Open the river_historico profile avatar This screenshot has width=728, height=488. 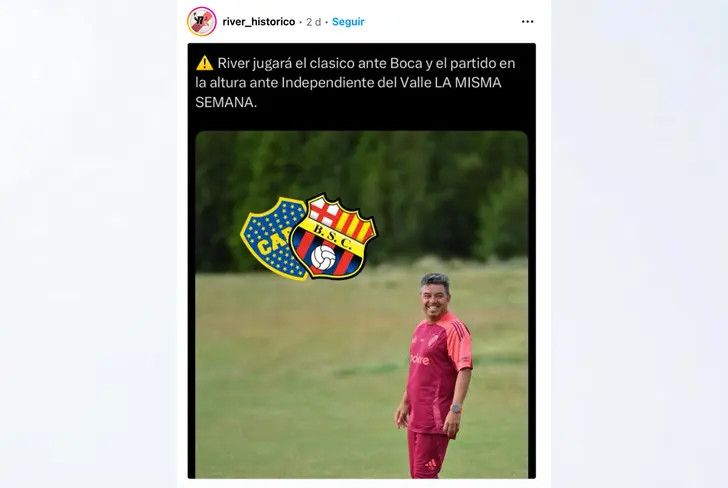[x=202, y=21]
